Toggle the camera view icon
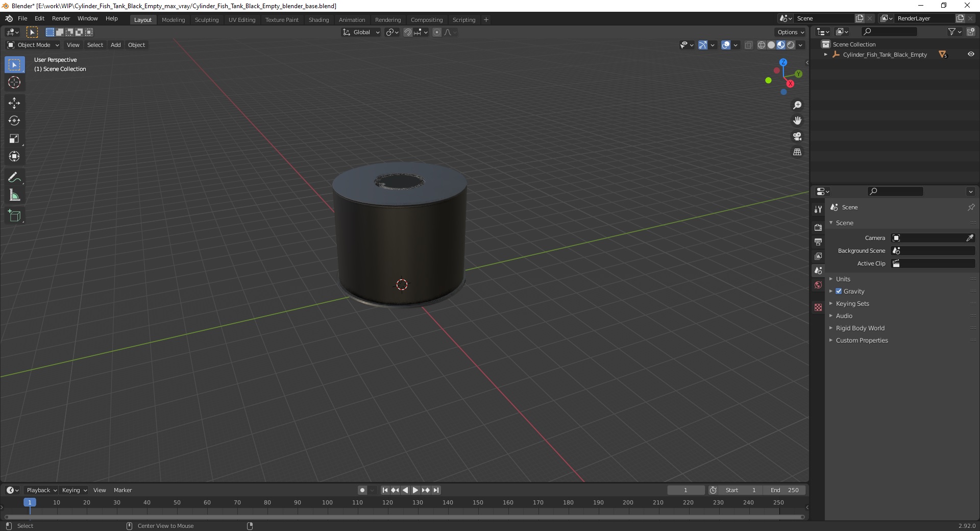 click(x=797, y=136)
